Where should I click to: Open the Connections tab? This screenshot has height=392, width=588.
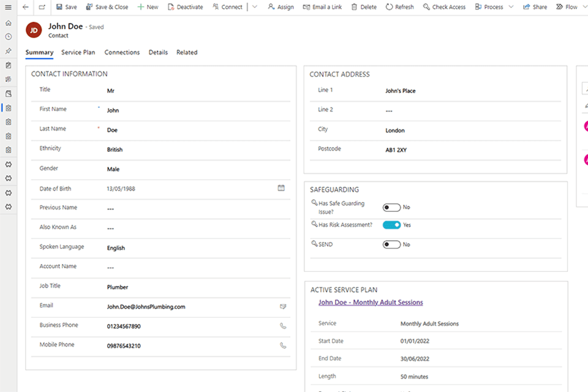click(x=122, y=53)
